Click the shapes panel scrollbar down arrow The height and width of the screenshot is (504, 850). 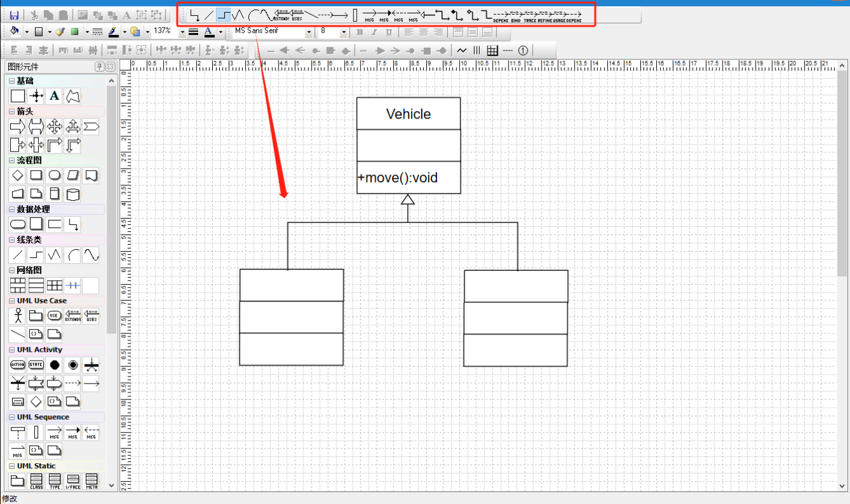[112, 485]
